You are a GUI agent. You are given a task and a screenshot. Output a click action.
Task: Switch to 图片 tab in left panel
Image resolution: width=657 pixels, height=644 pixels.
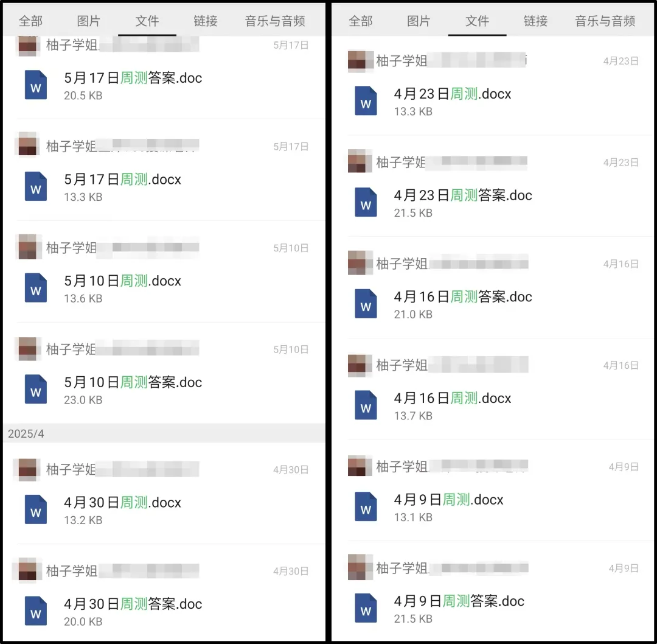[88, 21]
